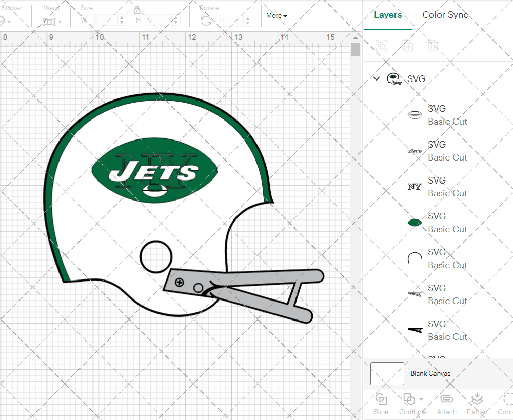Click the Attach tool
513x420 pixels.
pyautogui.click(x=447, y=404)
